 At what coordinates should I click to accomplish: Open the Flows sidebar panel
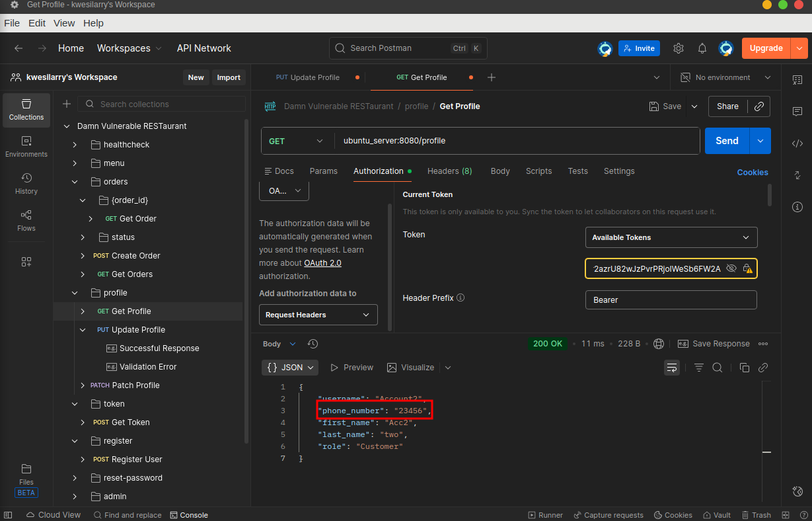[x=26, y=220]
